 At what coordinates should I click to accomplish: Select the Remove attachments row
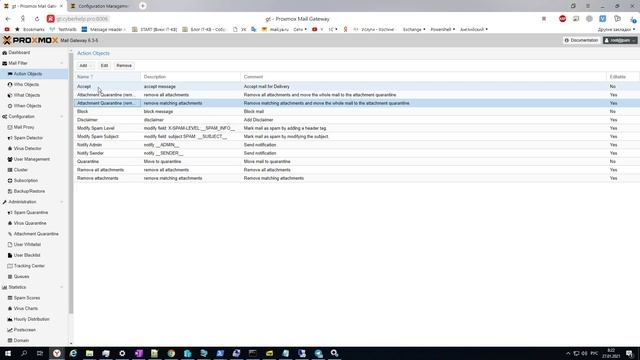(357, 178)
